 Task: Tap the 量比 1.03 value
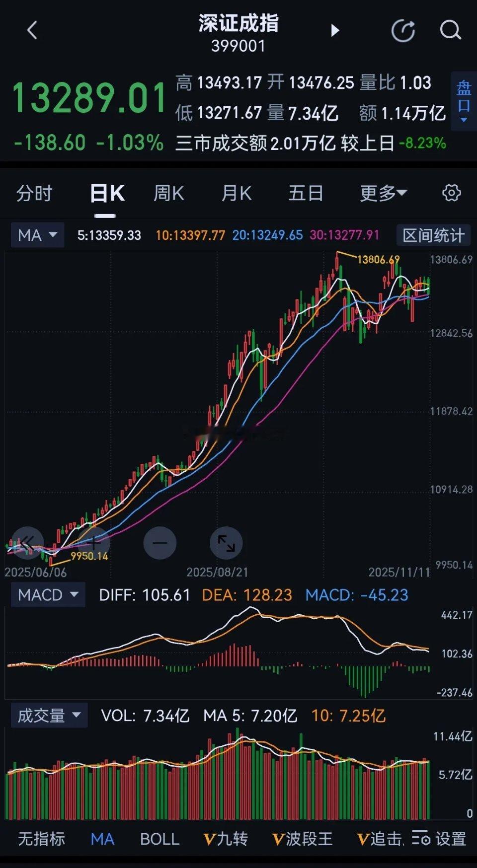click(x=395, y=82)
